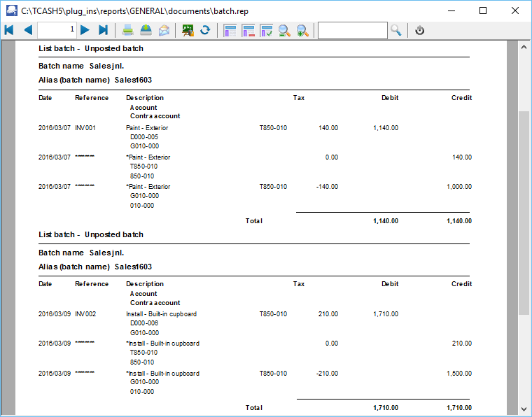Click the export report icon
The image size is (532, 417).
coord(146,30)
